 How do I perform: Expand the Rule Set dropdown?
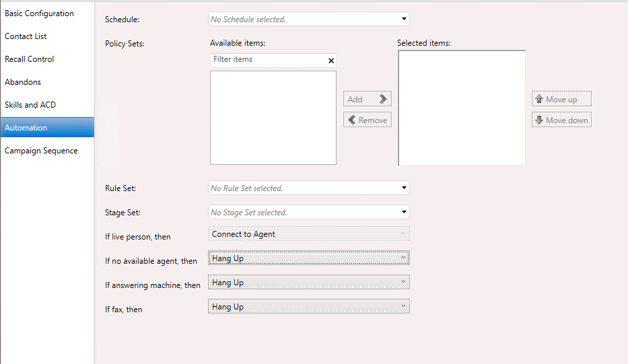click(309, 188)
